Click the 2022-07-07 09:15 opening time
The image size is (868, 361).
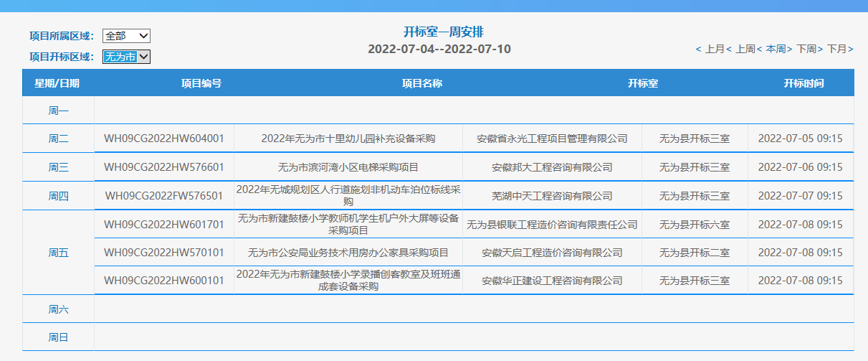click(x=800, y=195)
